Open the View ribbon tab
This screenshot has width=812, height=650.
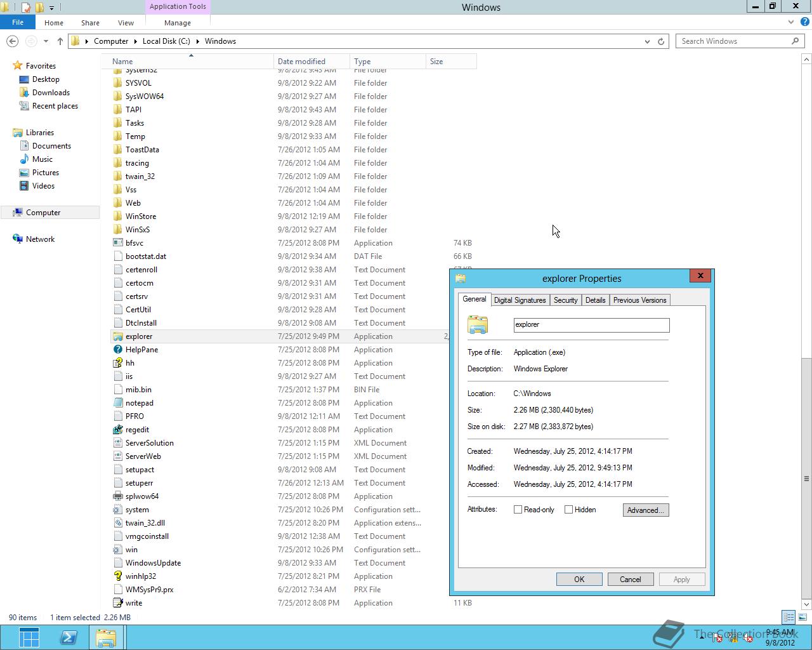[x=126, y=22]
